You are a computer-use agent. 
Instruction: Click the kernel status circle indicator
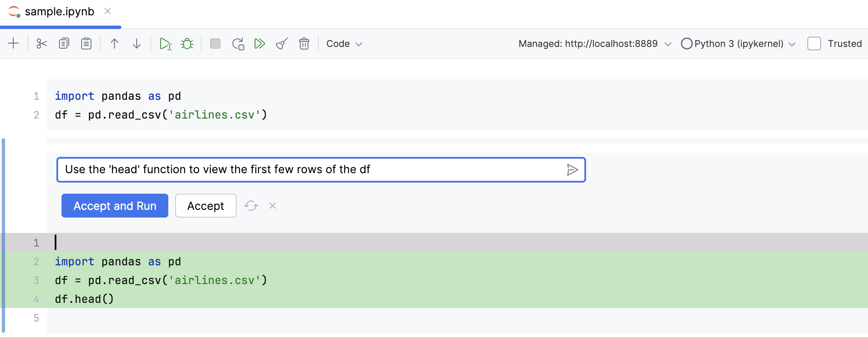point(687,43)
